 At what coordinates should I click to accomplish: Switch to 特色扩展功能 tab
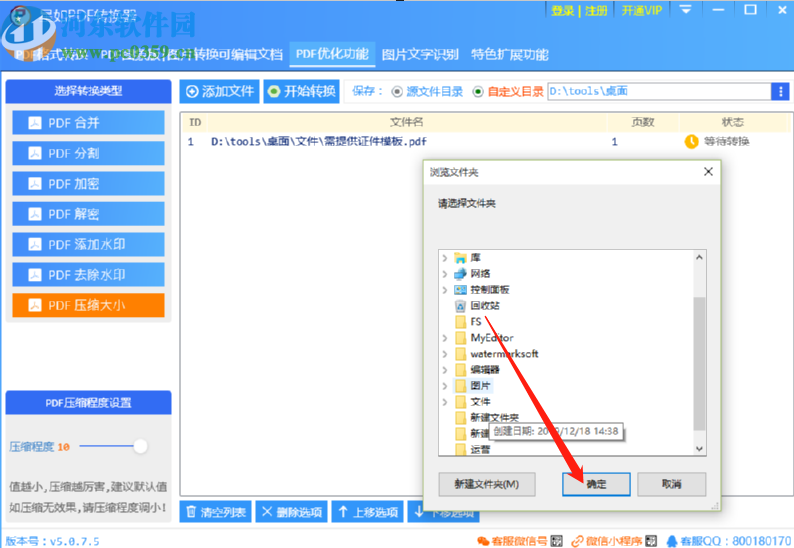[509, 54]
